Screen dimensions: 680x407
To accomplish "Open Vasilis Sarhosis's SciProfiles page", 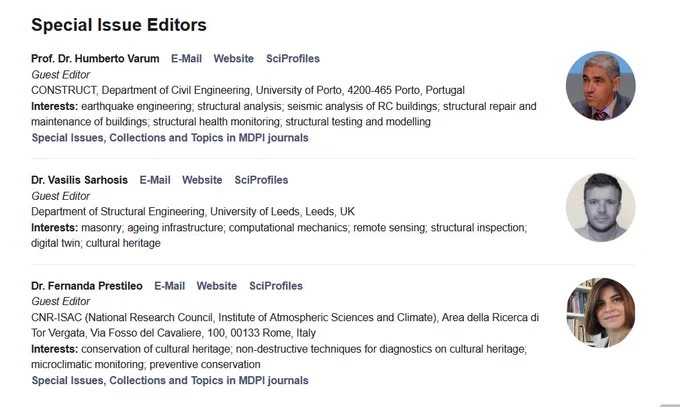I will click(x=261, y=180).
